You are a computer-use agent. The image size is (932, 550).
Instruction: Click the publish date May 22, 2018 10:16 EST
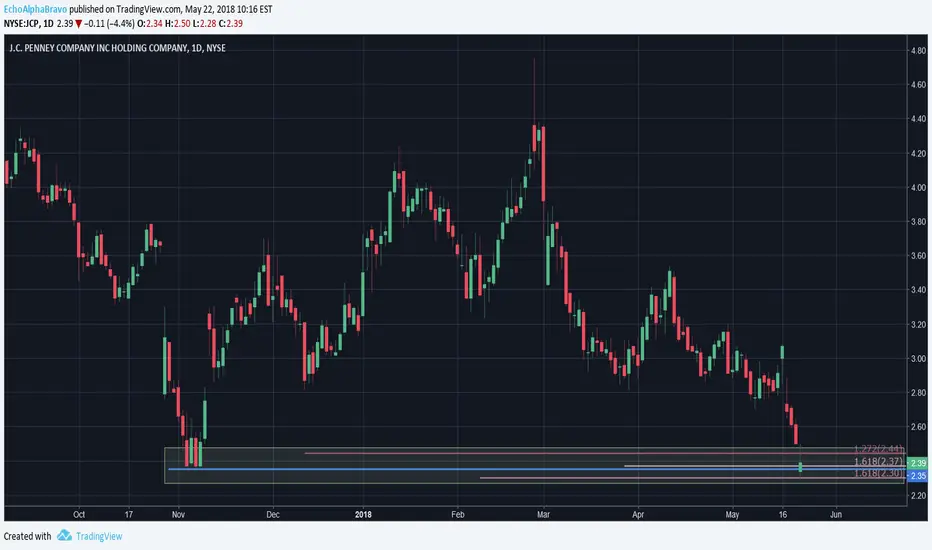click(x=229, y=10)
